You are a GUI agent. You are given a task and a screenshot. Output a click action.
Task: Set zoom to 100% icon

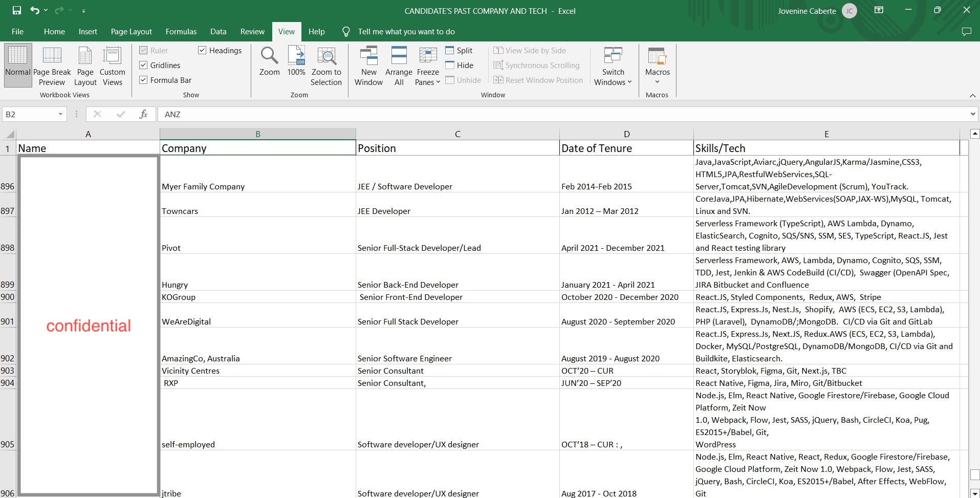coord(296,61)
